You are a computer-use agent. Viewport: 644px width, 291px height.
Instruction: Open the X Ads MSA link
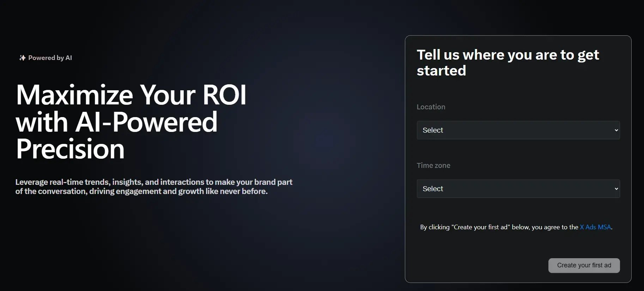[x=595, y=227]
